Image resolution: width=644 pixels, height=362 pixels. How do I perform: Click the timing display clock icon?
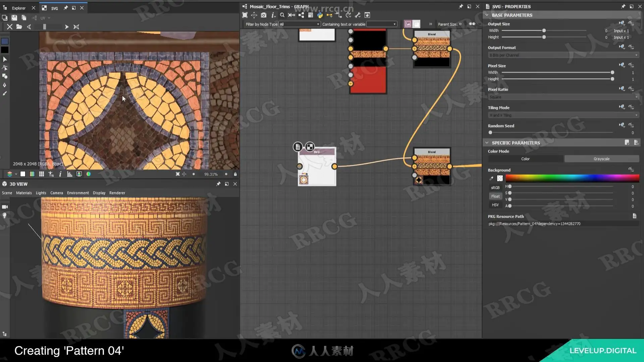pos(348,15)
